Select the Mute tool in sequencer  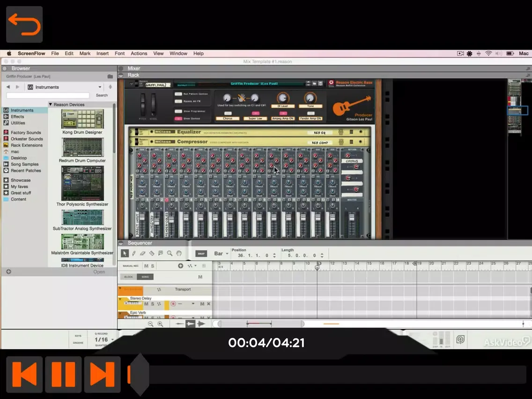[x=161, y=253]
